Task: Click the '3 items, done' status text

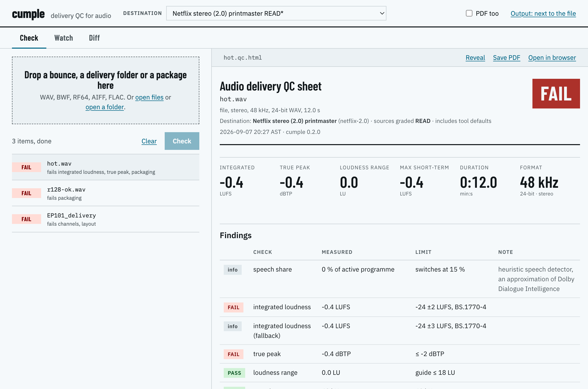Action: coord(32,141)
